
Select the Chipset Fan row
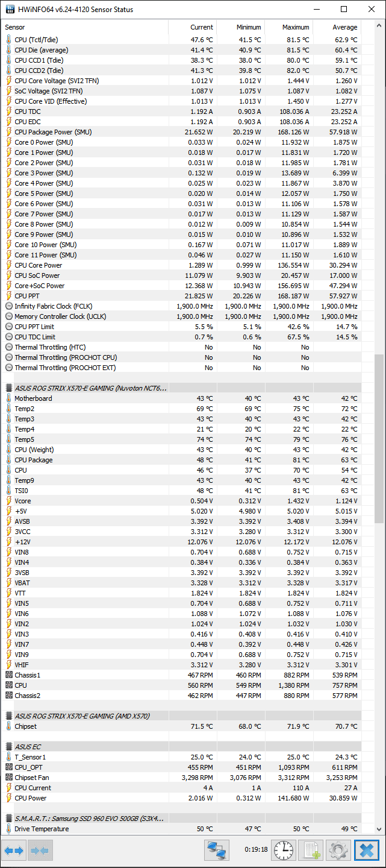coord(32,778)
